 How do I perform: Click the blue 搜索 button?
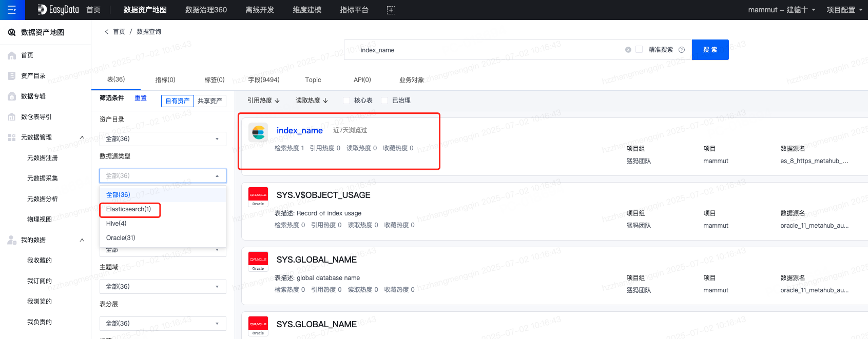(710, 50)
